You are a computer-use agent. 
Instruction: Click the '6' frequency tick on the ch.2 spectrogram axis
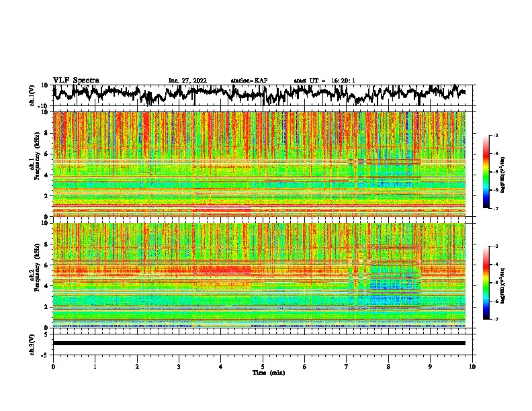coord(47,265)
